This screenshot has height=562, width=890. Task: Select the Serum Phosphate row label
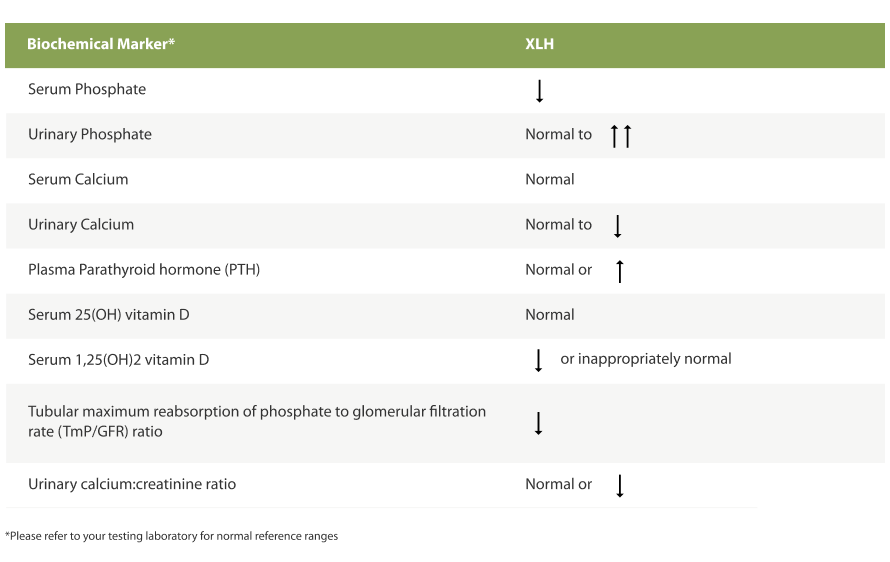87,89
